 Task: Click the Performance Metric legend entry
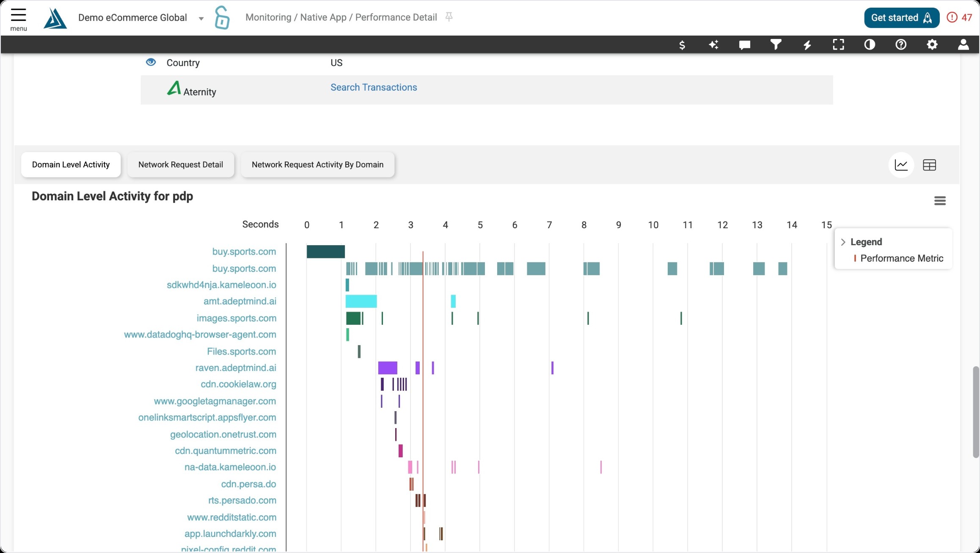click(x=899, y=259)
